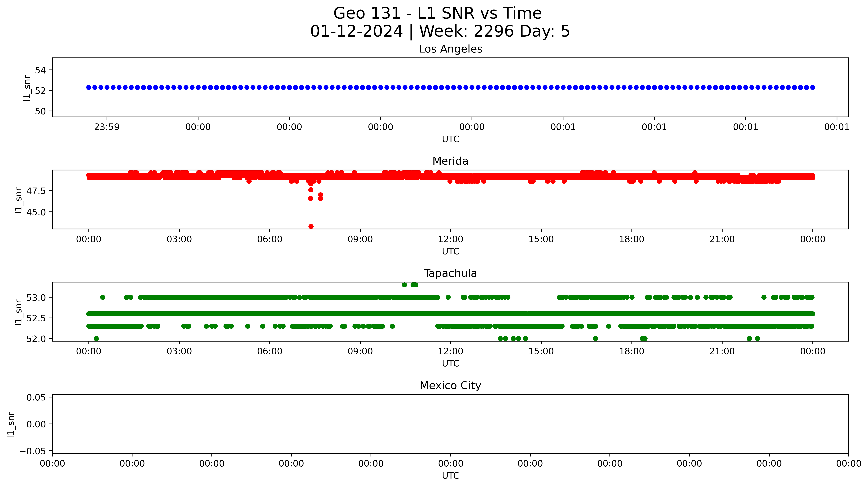Click the 'Geo 131 - L1 SNR vs Time' title
Screen dimensions: 868x487
coord(437,13)
